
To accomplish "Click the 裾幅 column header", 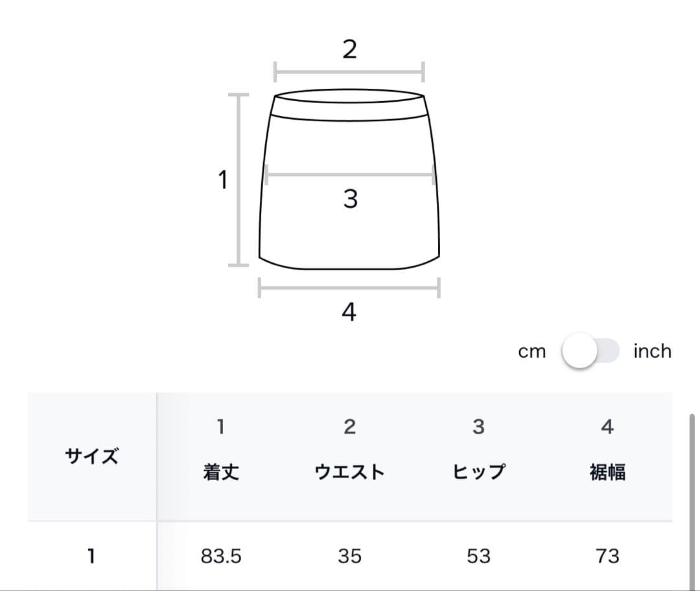I will click(x=607, y=472).
